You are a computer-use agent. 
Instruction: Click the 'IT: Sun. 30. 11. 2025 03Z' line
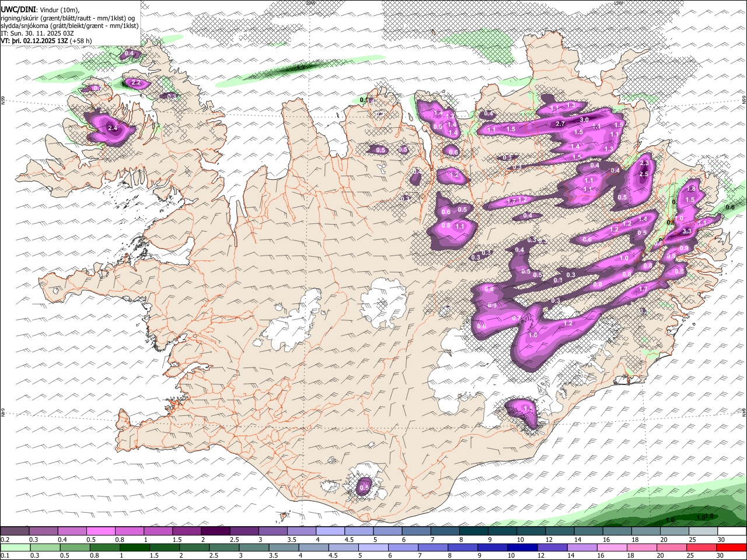click(37, 33)
